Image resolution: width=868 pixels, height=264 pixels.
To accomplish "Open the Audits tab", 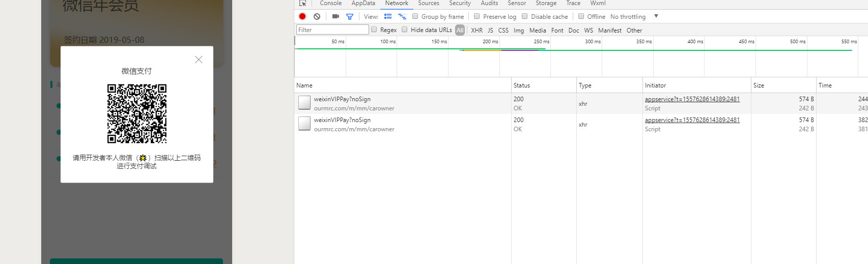I will (x=489, y=3).
